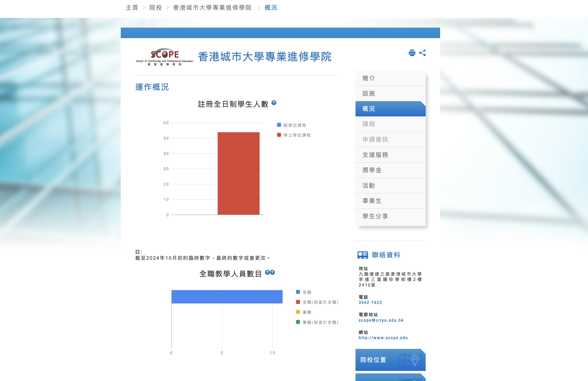The image size is (588, 381).
Task: Click yellow 兼職 legend swatch
Action: pyautogui.click(x=298, y=312)
